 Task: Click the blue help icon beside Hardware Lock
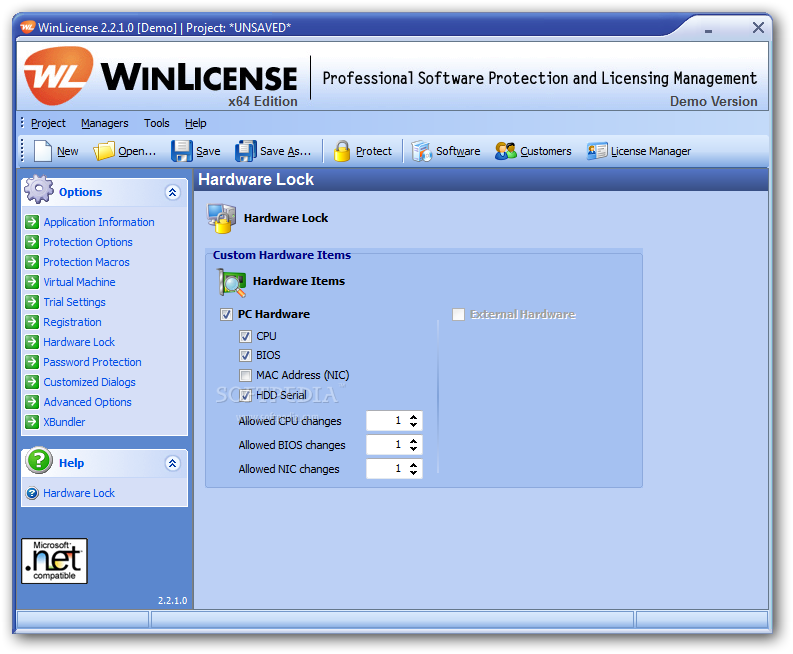tap(32, 493)
